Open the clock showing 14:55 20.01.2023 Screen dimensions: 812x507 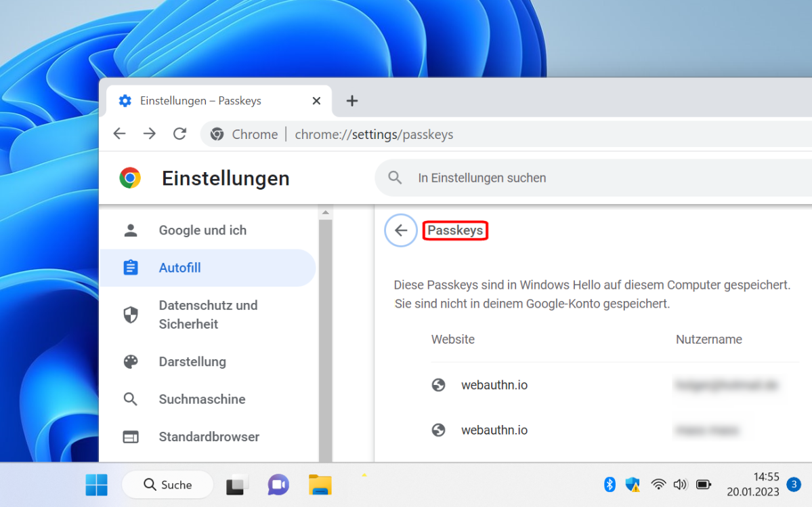point(753,484)
